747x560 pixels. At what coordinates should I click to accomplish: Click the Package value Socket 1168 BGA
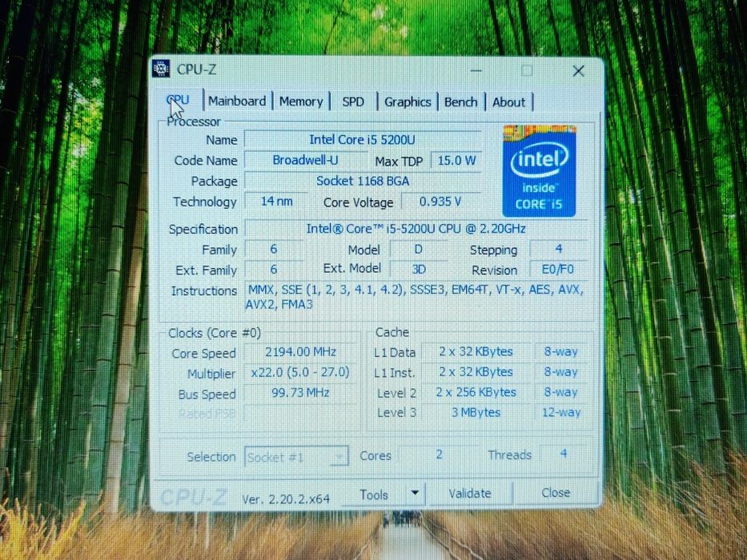coord(362,181)
